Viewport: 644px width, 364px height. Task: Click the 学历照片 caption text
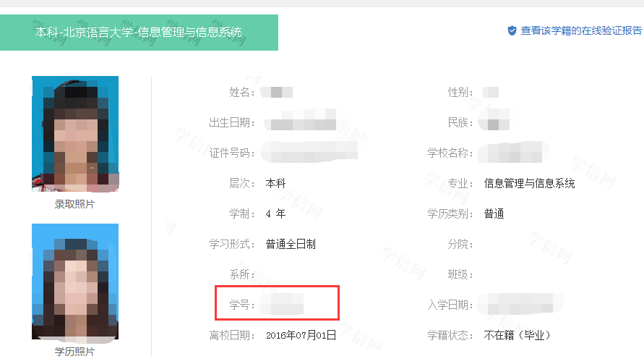[74, 352]
